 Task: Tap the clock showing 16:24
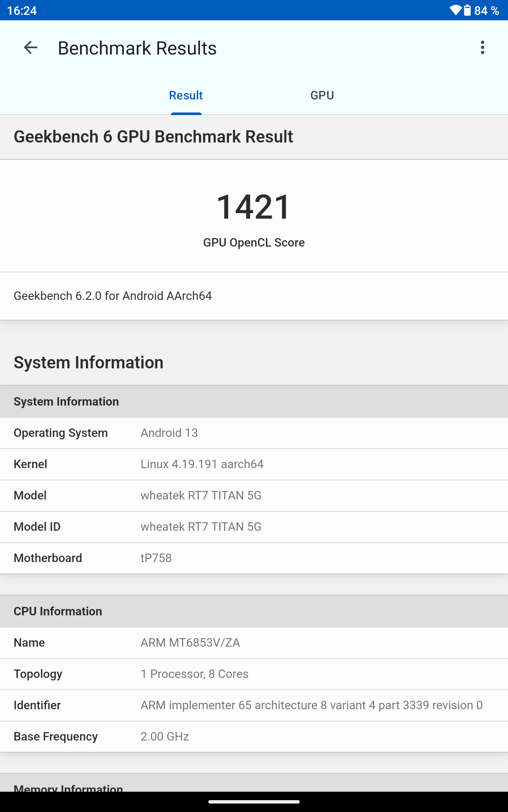(x=22, y=10)
